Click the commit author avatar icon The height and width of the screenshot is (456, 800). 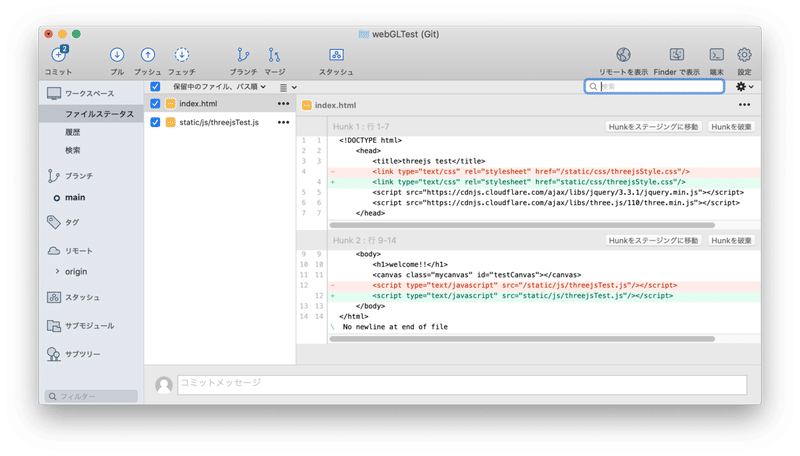pos(164,385)
